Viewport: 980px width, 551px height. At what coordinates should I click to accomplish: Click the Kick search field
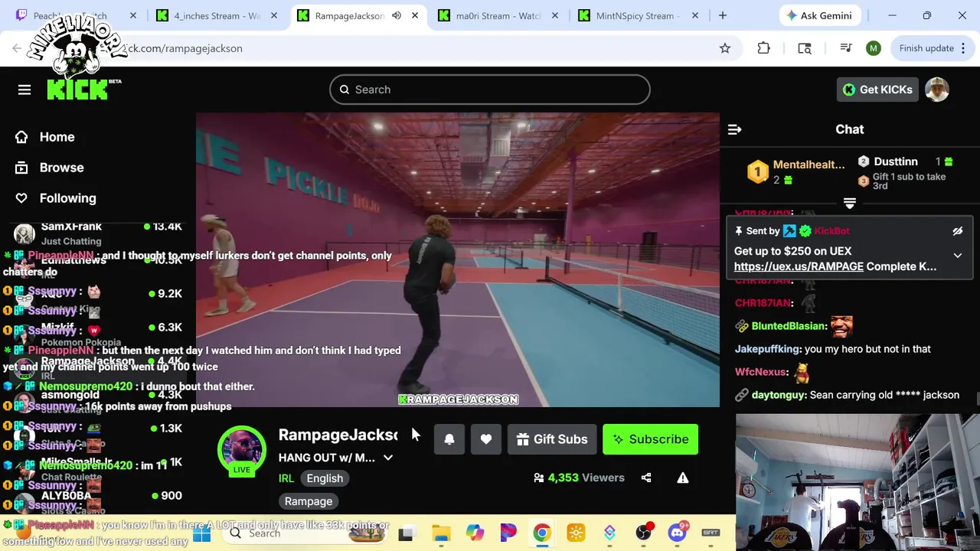click(490, 90)
